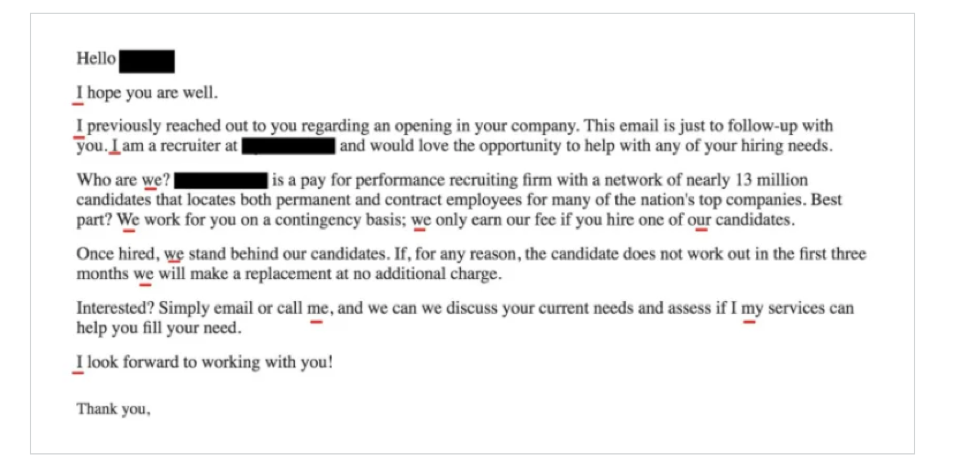Viewport: 975px width, 473px height.
Task: Click the underlined "me" after "email or call"
Action: (x=317, y=308)
